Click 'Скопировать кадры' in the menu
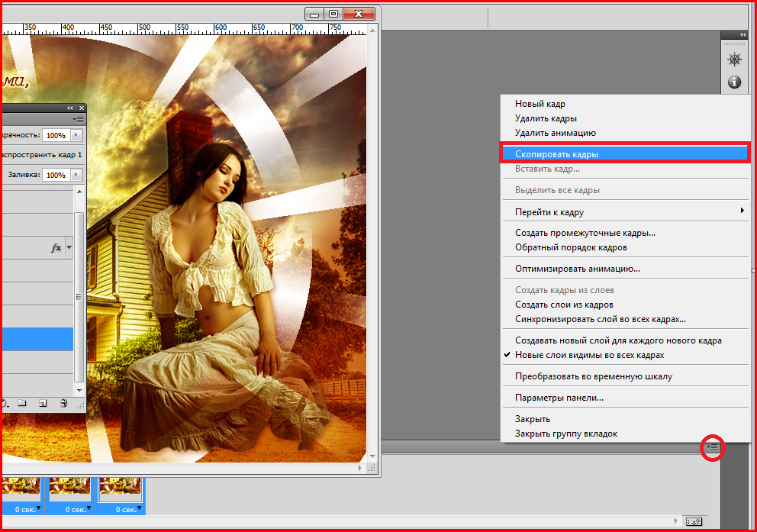This screenshot has width=757, height=532. [x=626, y=154]
